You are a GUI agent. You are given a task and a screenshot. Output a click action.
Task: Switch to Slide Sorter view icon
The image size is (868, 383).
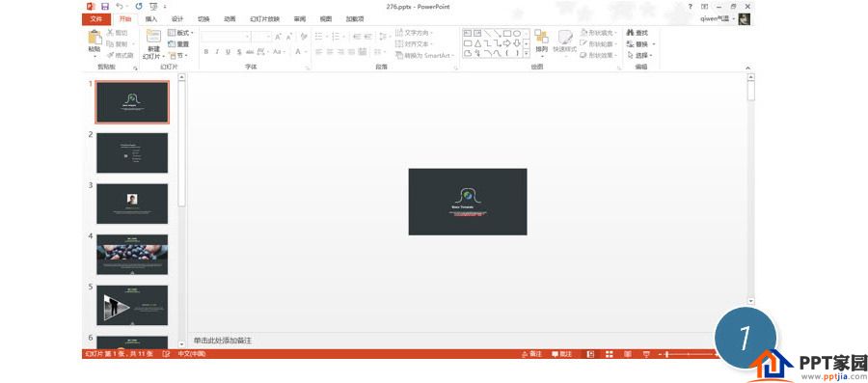click(610, 354)
